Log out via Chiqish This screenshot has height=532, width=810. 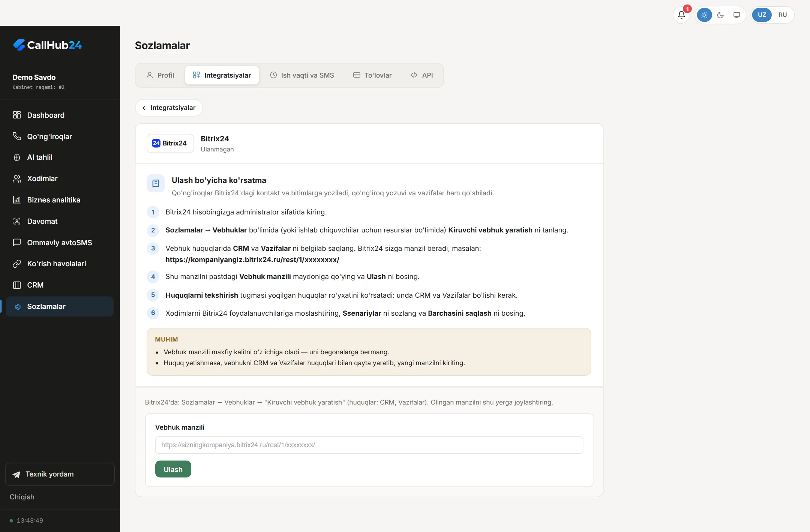(x=22, y=497)
